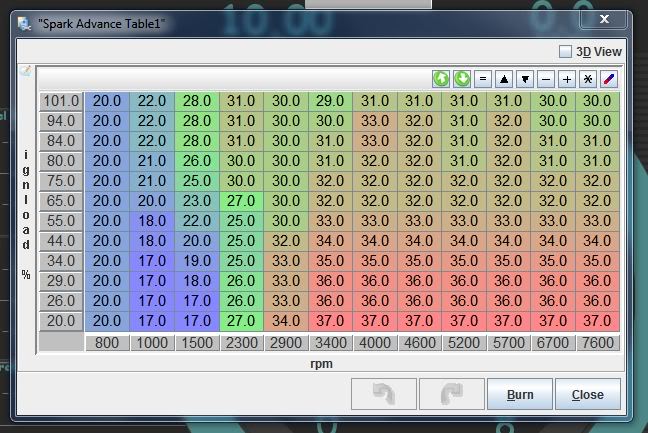Click the minus subtract-from-cells tool
Image resolution: width=648 pixels, height=433 pixels.
click(x=546, y=79)
